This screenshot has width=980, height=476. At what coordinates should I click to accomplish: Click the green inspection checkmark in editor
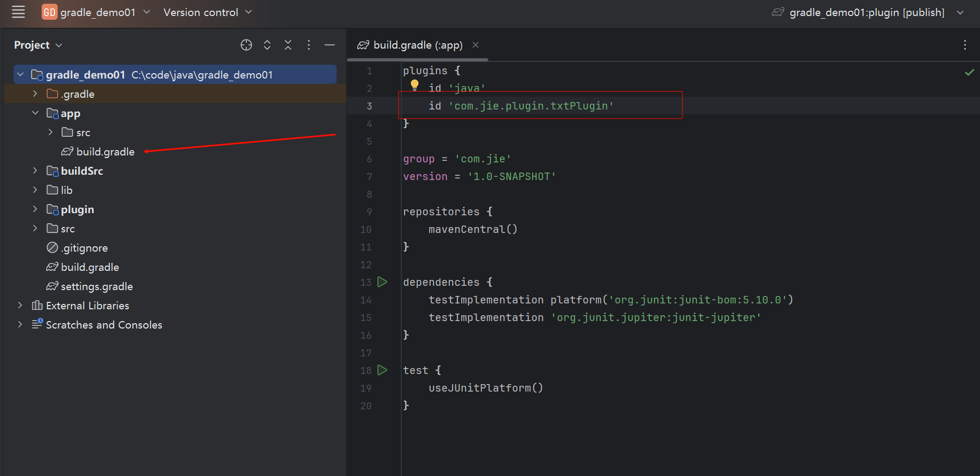point(969,72)
